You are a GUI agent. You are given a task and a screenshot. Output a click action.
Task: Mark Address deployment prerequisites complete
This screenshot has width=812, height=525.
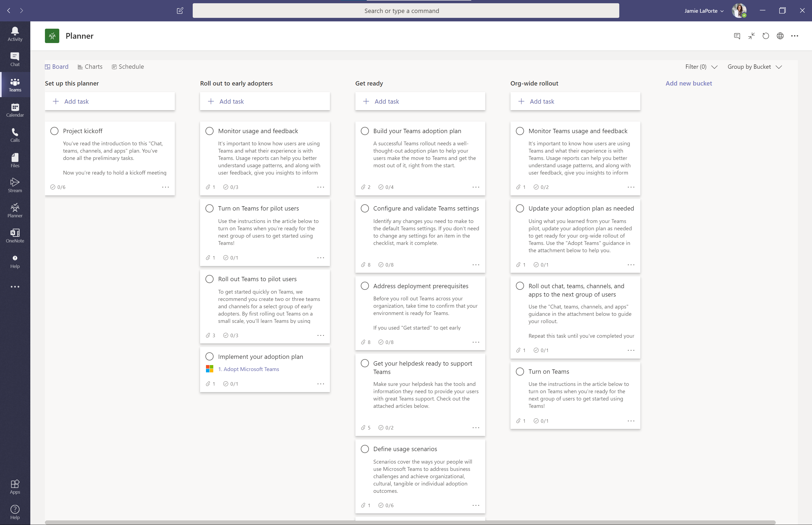click(x=365, y=286)
